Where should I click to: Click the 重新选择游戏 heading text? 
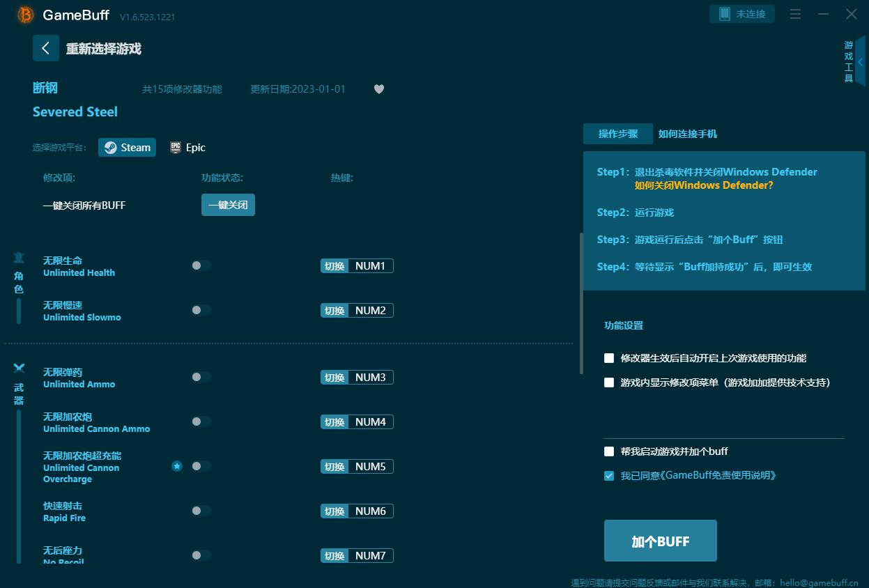[104, 49]
